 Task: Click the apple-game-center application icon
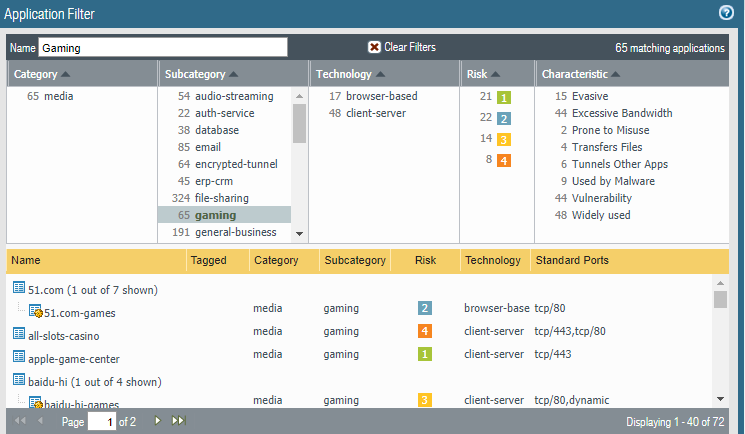[x=19, y=357]
